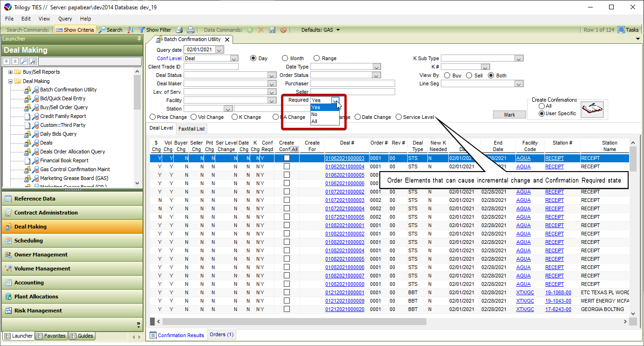Pin the Launcher panel
644x346 pixels.
(139, 39)
